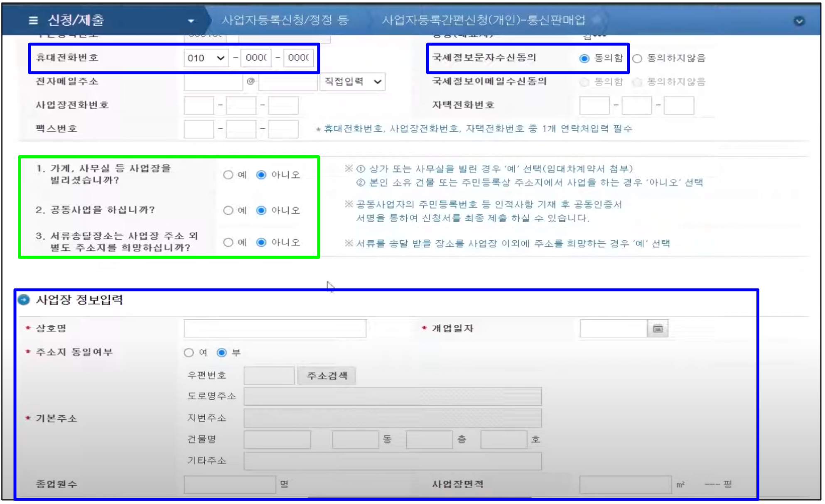Expand the 신청/제출 menu dropdown arrow
Viewport: 825px width, 504px height.
pyautogui.click(x=191, y=21)
